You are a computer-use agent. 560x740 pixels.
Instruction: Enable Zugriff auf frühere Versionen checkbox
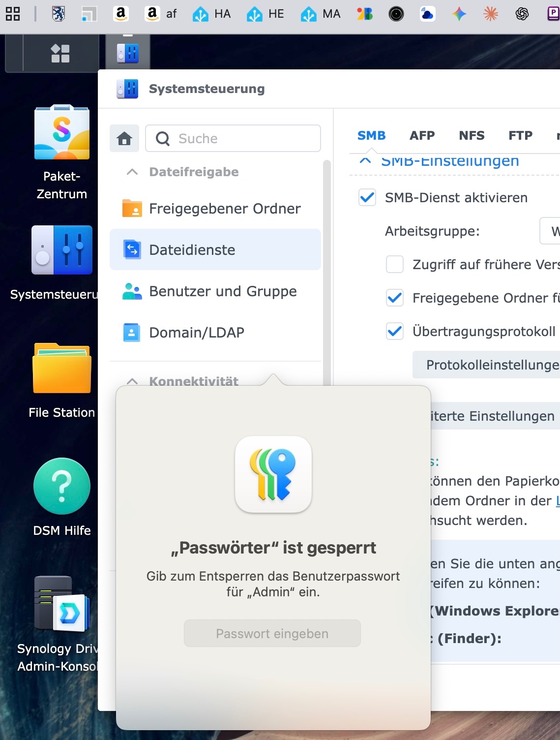coord(395,264)
